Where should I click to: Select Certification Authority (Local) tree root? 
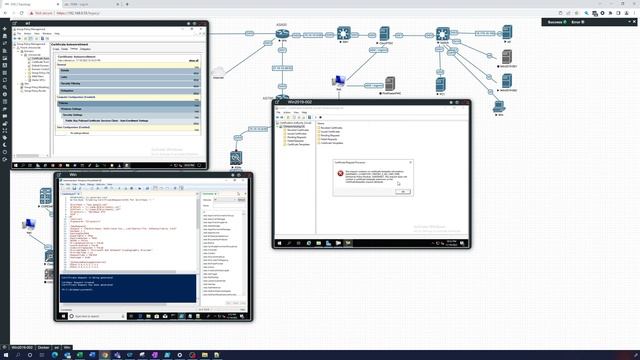(x=295, y=123)
